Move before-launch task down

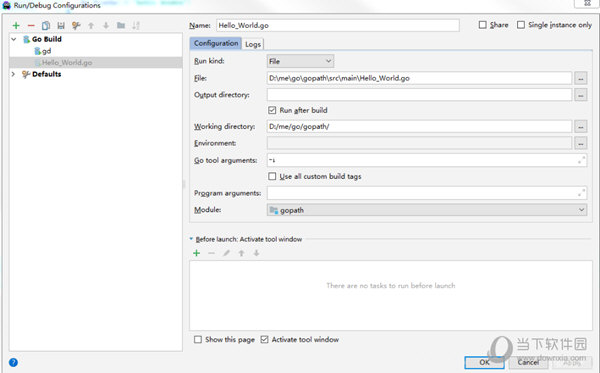(256, 253)
